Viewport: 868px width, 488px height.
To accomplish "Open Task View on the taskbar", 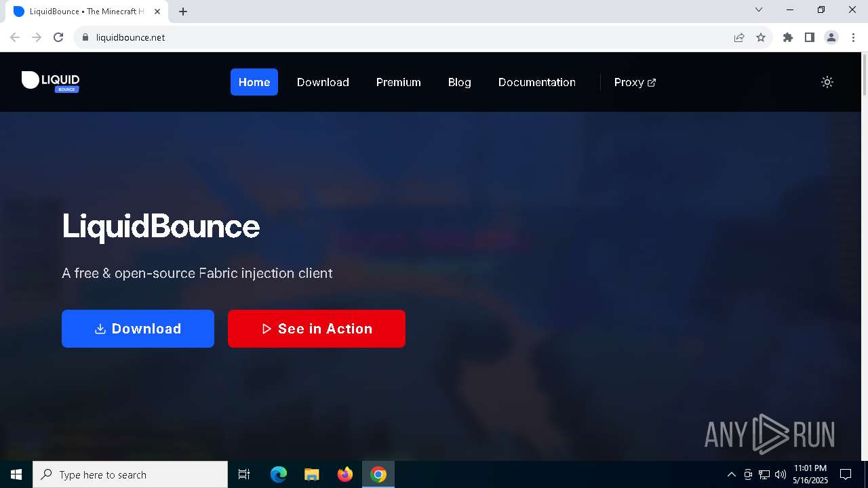I will [244, 474].
